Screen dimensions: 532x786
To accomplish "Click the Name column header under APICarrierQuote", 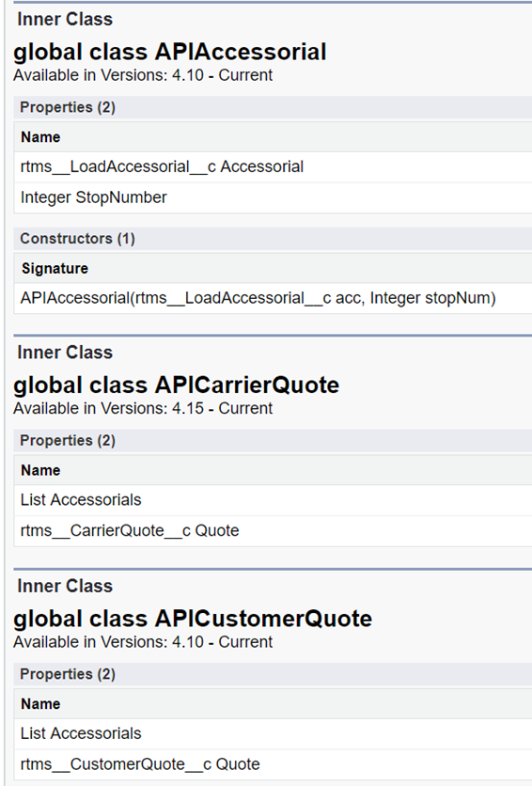I will pos(40,470).
